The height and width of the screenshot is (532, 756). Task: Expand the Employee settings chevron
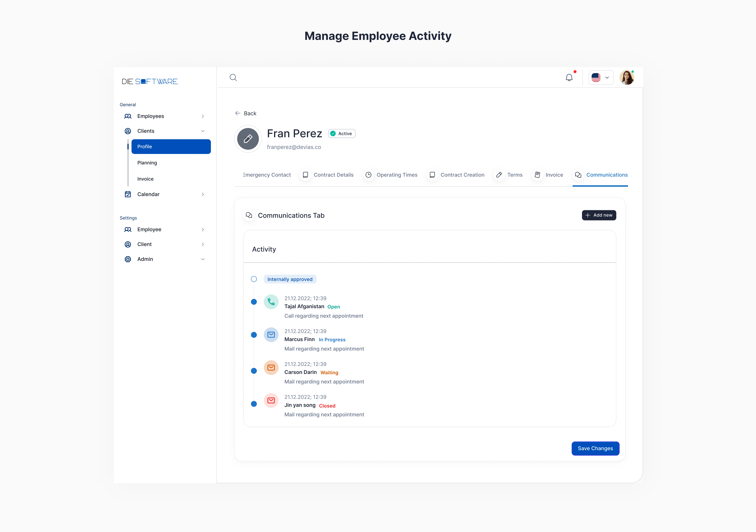click(x=203, y=229)
